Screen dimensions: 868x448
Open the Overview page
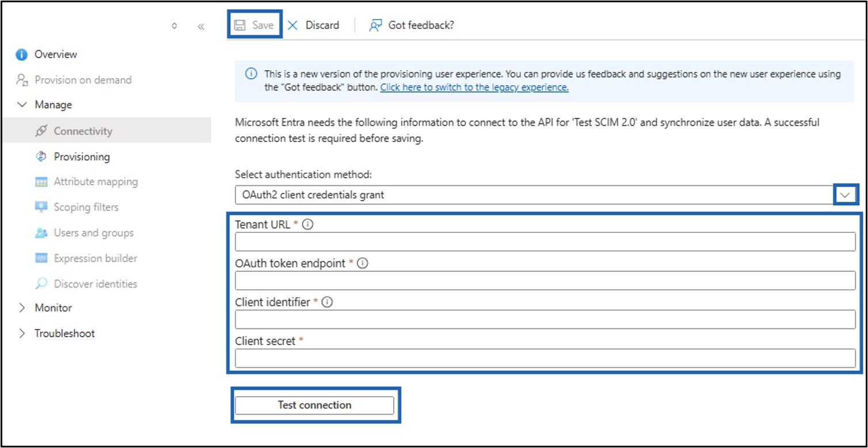click(x=56, y=55)
